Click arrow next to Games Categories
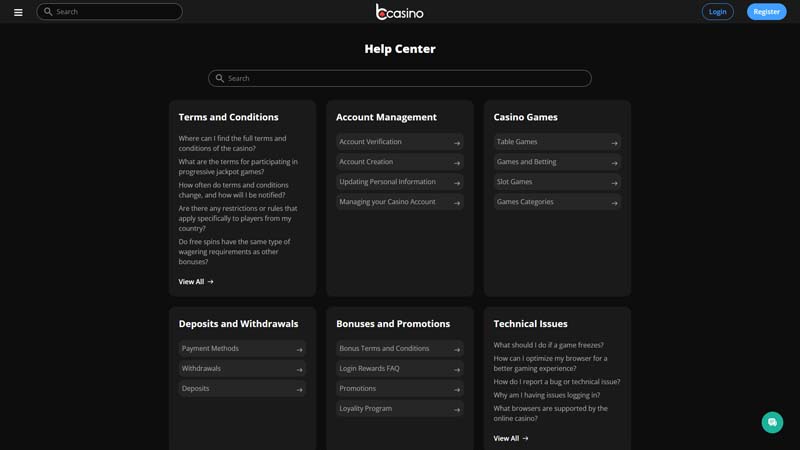This screenshot has height=450, width=800. (614, 203)
